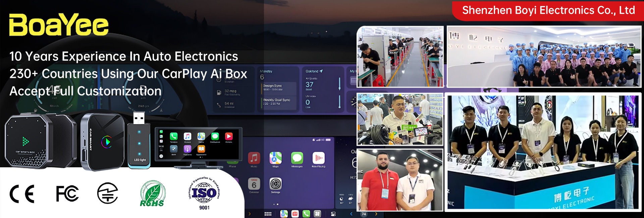Tap the white switch icon in dock
This screenshot has height=218, width=644.
pyautogui.click(x=333, y=214)
